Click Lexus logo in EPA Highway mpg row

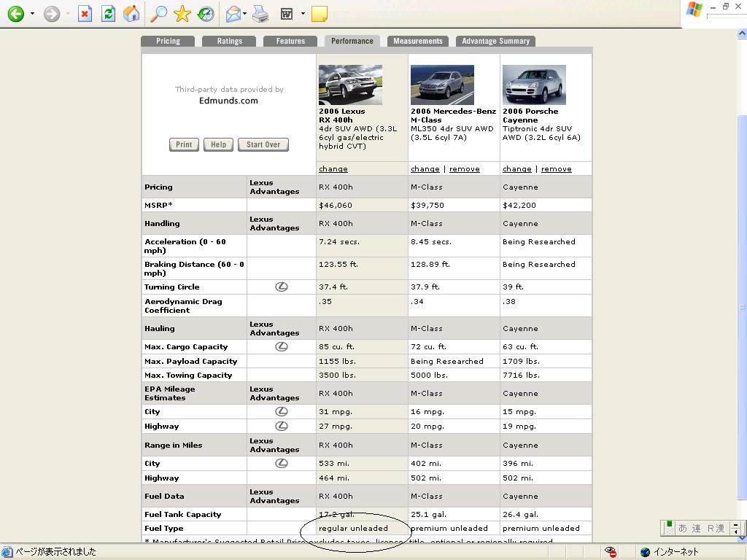[x=282, y=426]
